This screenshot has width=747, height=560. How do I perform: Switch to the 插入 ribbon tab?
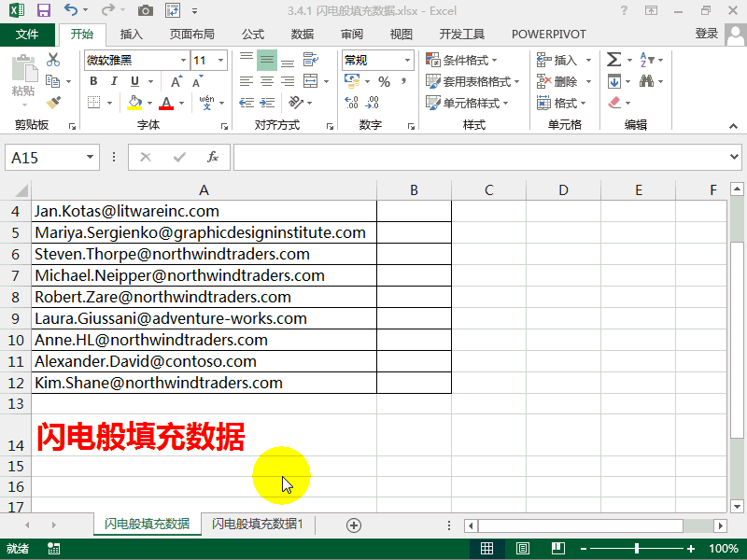click(x=131, y=34)
